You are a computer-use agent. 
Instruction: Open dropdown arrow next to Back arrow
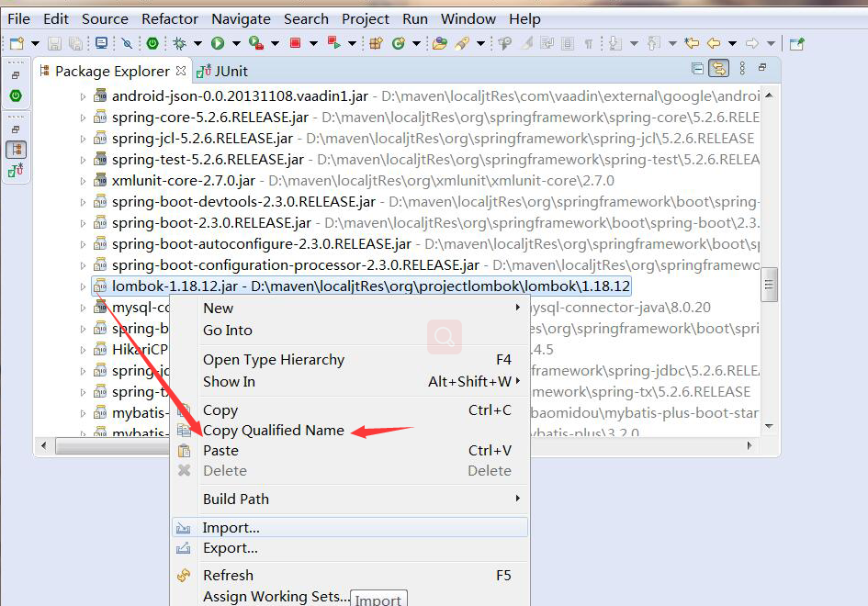[732, 43]
